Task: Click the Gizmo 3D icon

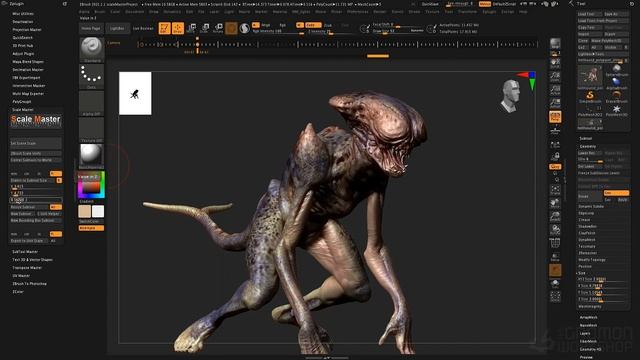Action: point(231,28)
